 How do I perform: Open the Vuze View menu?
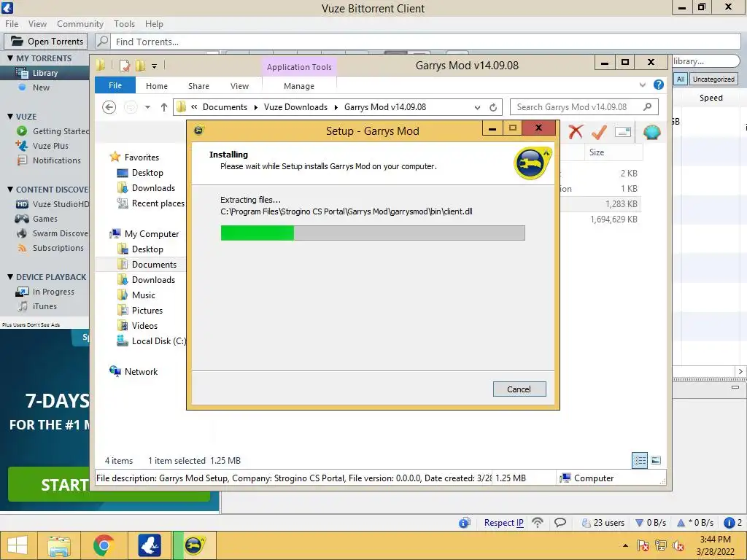37,24
